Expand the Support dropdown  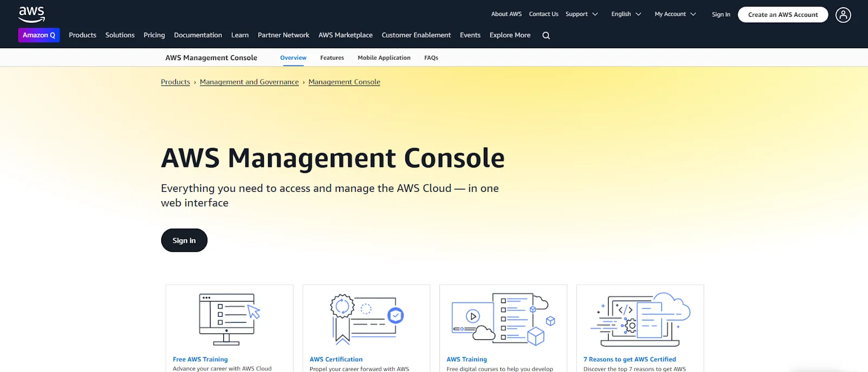pos(582,14)
